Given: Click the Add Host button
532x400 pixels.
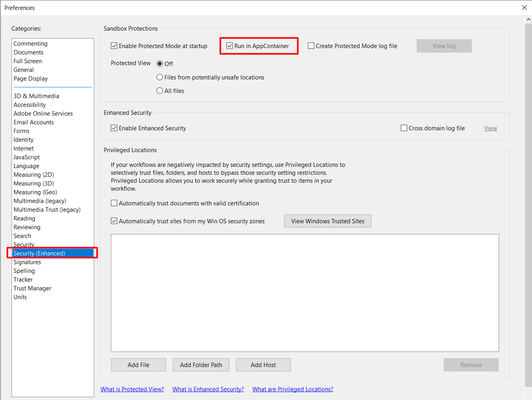Looking at the screenshot, I should point(263,365).
